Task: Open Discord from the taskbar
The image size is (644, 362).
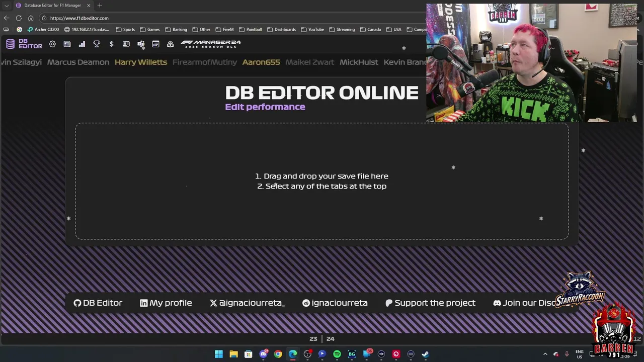Action: [263, 354]
